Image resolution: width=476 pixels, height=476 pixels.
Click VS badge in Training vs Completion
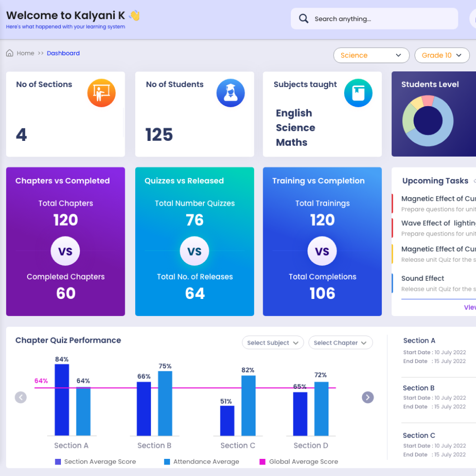(322, 251)
